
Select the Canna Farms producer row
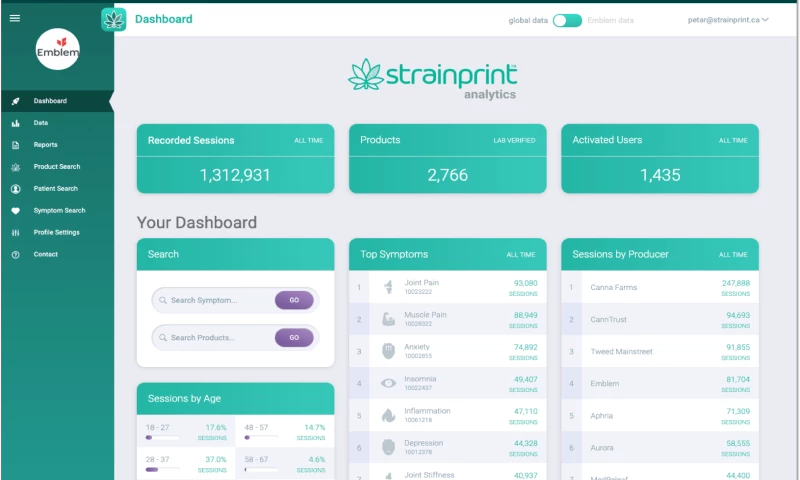(660, 287)
